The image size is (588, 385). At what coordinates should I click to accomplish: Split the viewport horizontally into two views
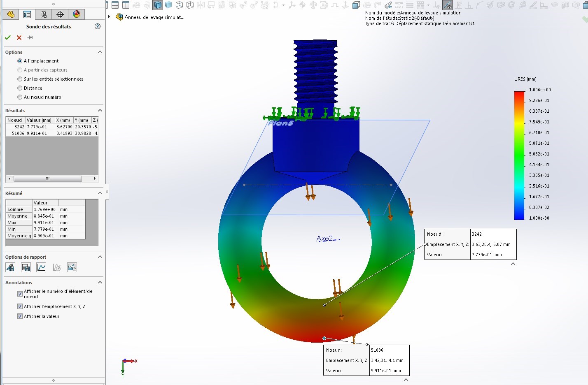(x=115, y=5)
